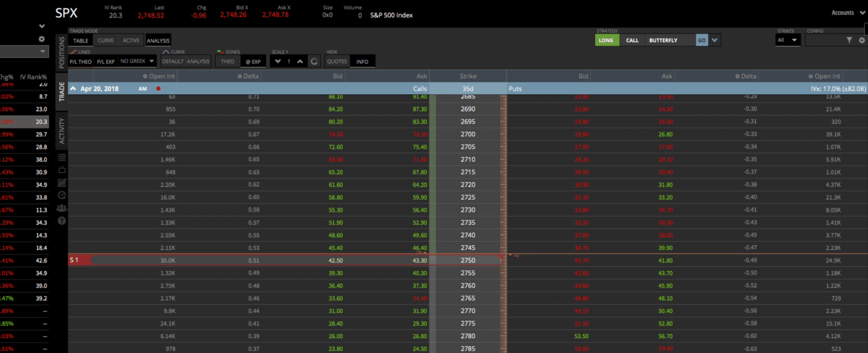This screenshot has width=868, height=353.
Task: Click the filter funnel icon in Config
Action: [x=849, y=40]
